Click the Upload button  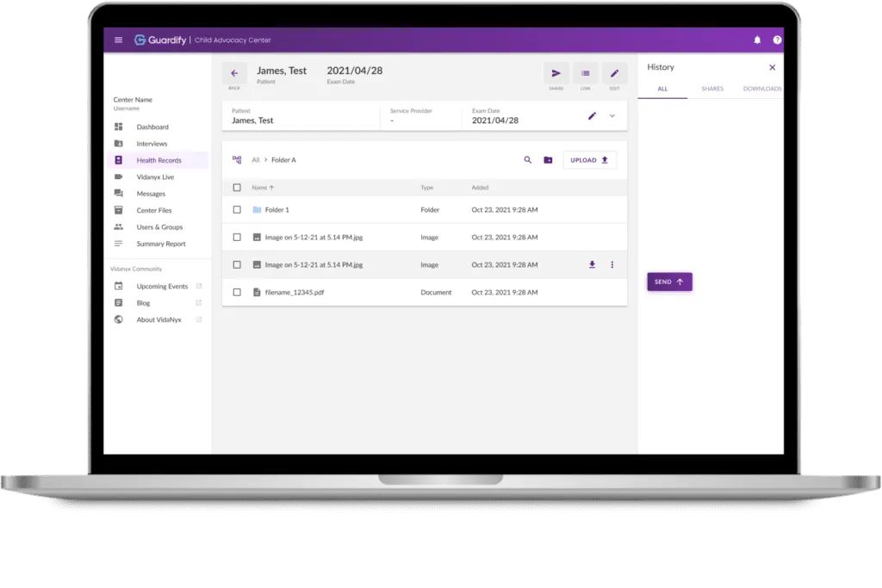[x=589, y=160]
